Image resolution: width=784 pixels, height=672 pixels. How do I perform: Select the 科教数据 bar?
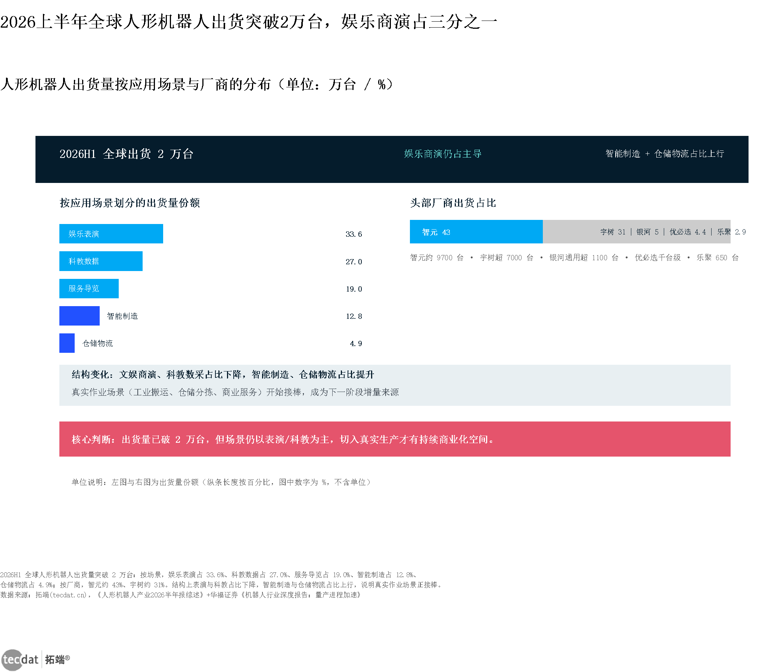click(101, 261)
